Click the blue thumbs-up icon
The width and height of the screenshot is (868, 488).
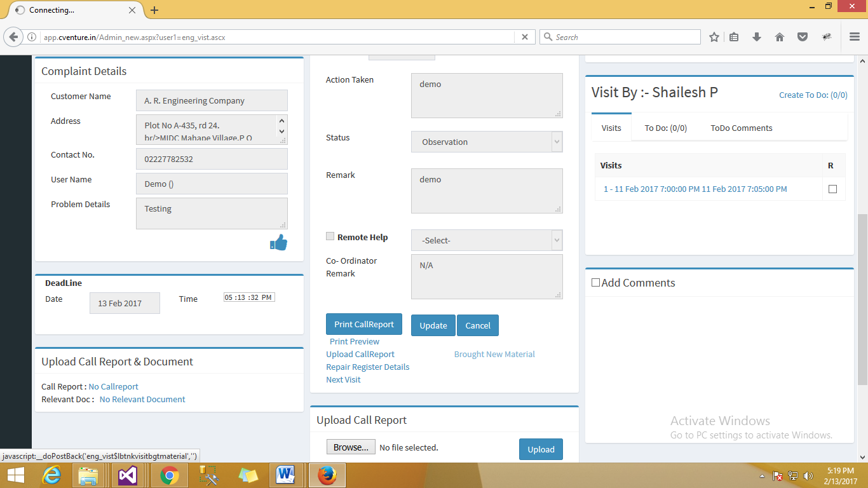coord(278,243)
